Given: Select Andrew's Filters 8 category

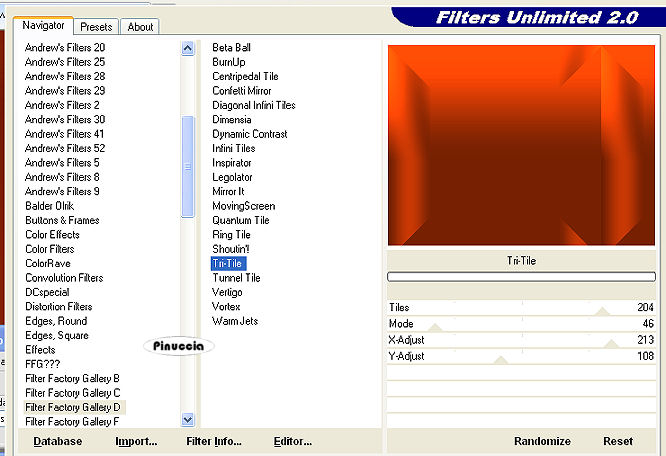Looking at the screenshot, I should coord(62,177).
